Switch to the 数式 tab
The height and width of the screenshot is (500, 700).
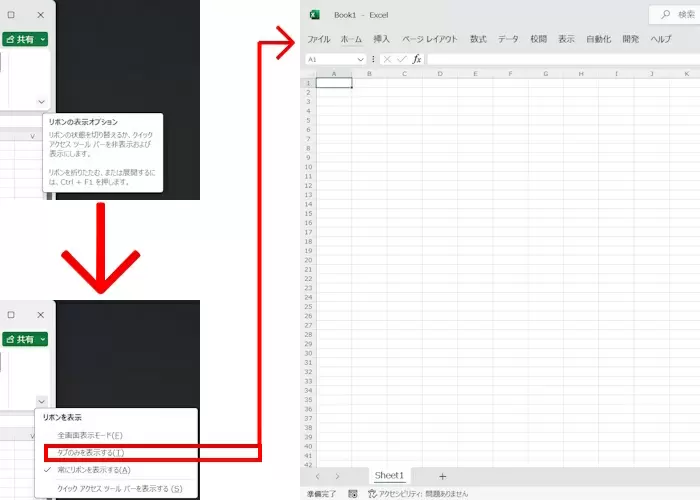tap(478, 39)
